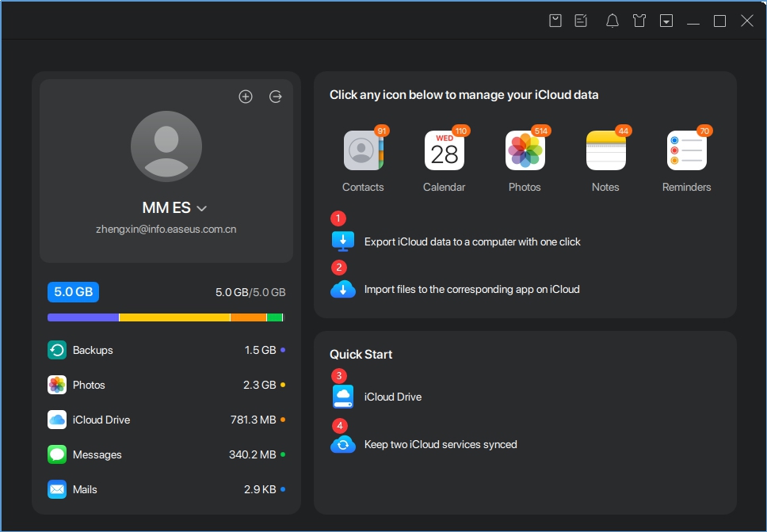Open the Photos app with 514 badge
Screen dimensions: 767x532
(x=525, y=150)
